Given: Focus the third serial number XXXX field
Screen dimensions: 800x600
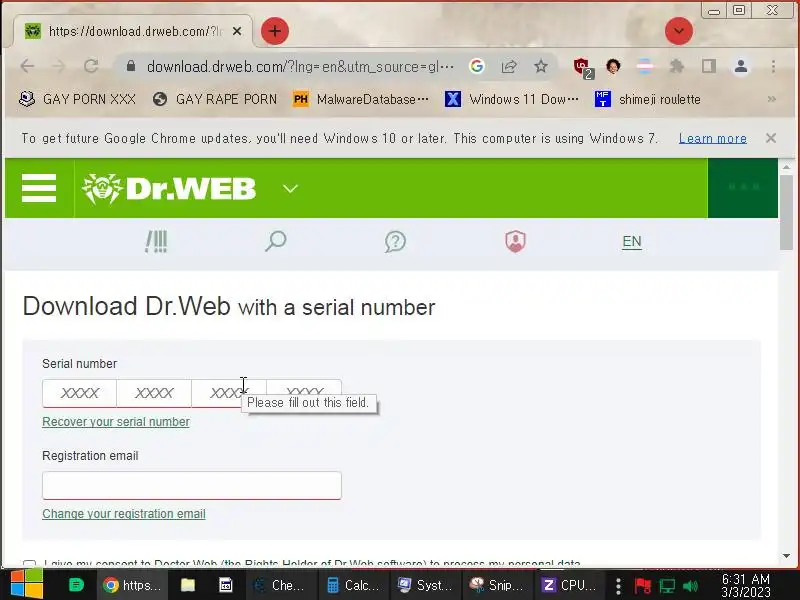Looking at the screenshot, I should pos(229,393).
